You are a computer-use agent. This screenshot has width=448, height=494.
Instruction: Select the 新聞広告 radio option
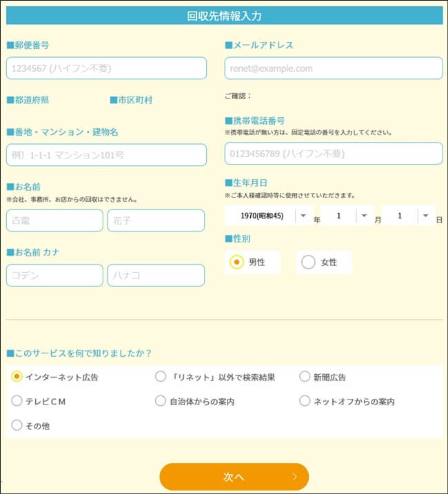pyautogui.click(x=305, y=377)
